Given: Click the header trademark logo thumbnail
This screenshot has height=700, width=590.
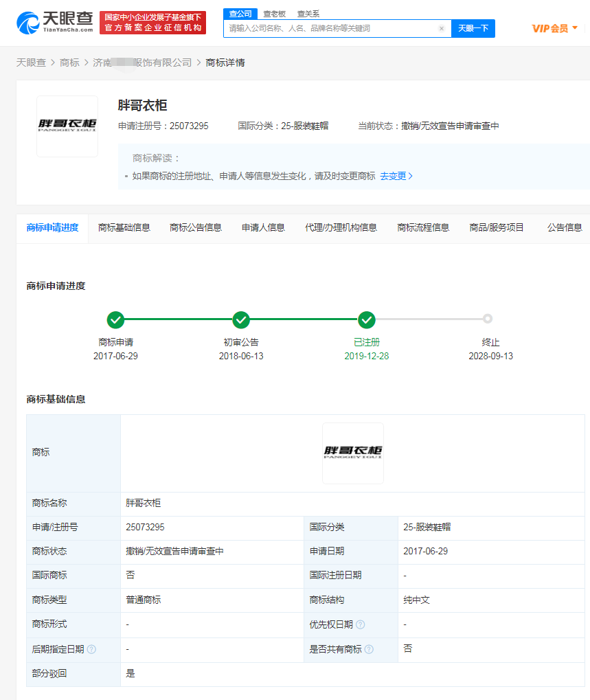Looking at the screenshot, I should point(67,126).
